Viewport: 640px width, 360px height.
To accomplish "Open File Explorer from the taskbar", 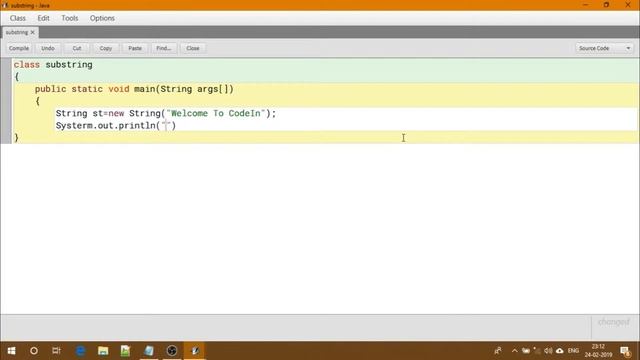I will tap(103, 351).
